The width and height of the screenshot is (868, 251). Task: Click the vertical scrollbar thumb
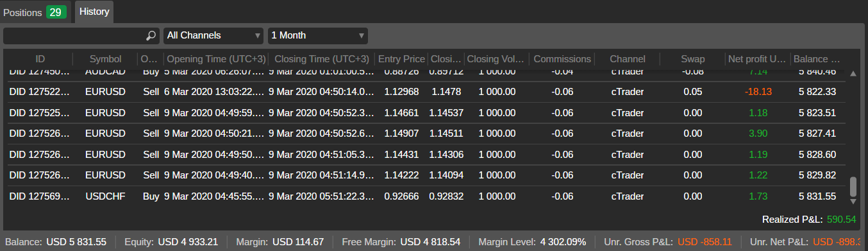[853, 187]
